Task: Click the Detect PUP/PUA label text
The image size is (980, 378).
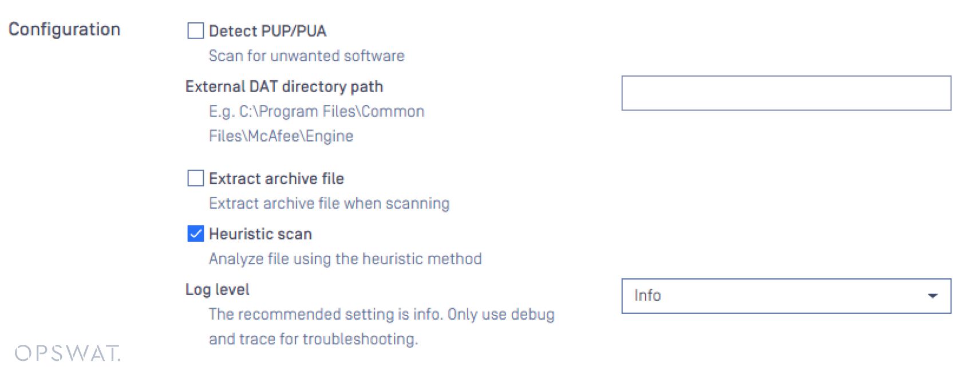Action: [x=267, y=31]
